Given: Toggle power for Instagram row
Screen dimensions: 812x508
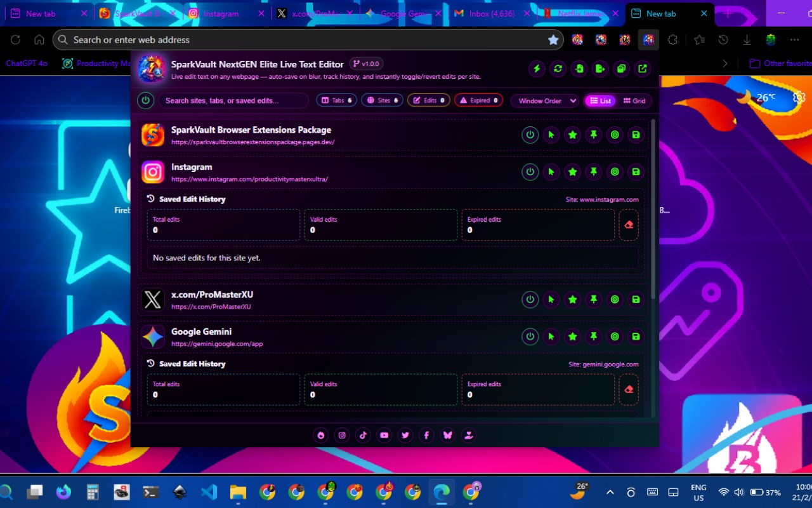Looking at the screenshot, I should 530,171.
